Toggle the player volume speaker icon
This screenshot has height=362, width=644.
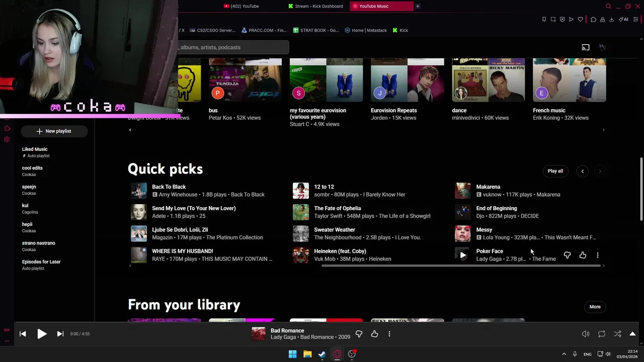(x=586, y=334)
